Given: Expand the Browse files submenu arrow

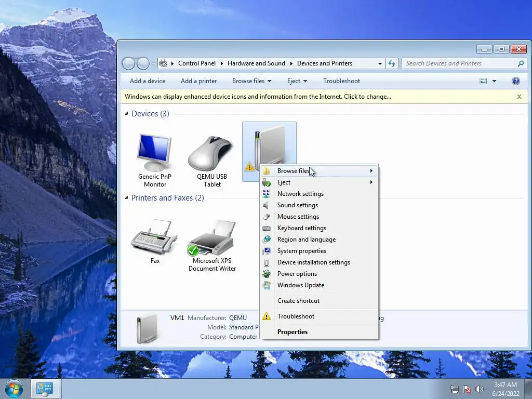Looking at the screenshot, I should tap(371, 170).
